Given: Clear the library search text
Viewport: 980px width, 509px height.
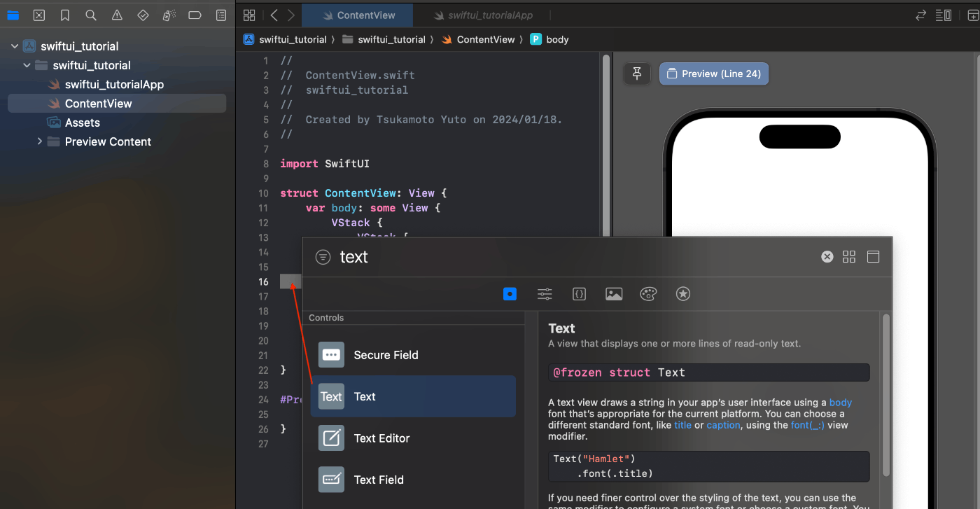Looking at the screenshot, I should pyautogui.click(x=827, y=257).
